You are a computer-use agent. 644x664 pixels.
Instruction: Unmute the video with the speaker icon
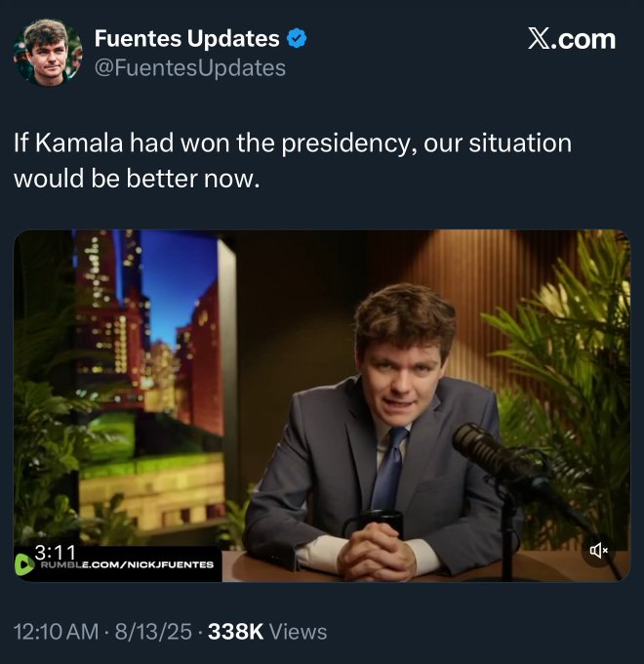point(599,551)
